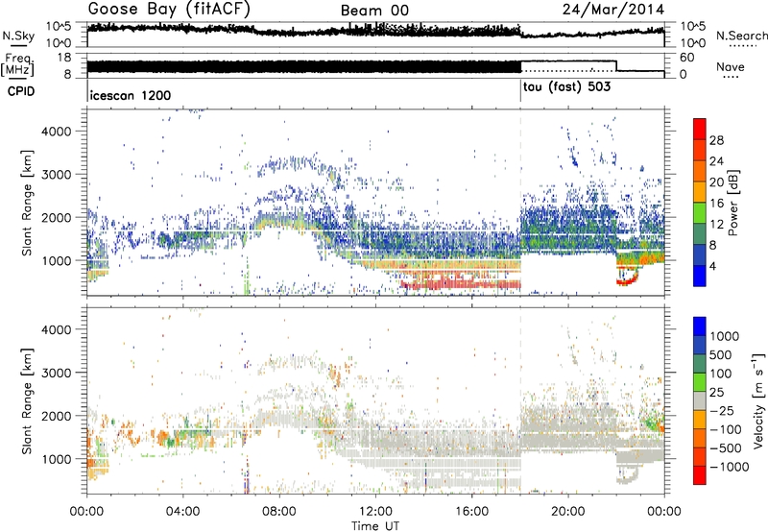
Task: Click the '4000' tick on power panel
Action: coord(57,132)
